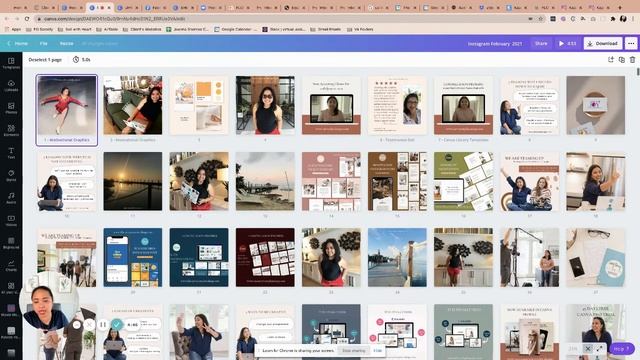Open the three-dot more options menu
The width and height of the screenshot is (640, 360).
(631, 43)
